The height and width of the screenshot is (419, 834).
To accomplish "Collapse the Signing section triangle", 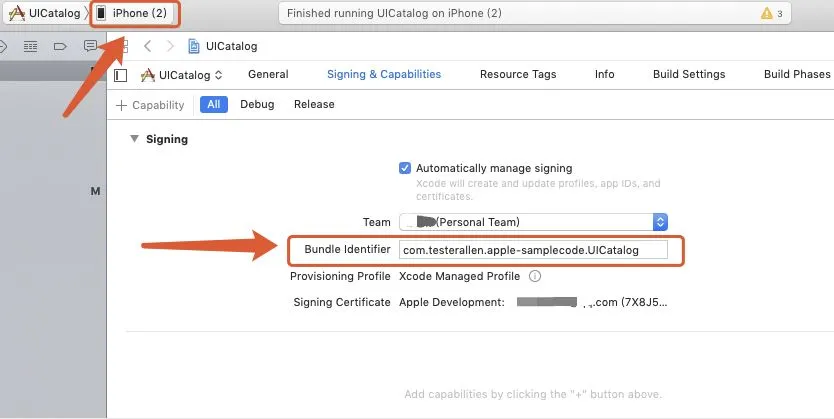I will [x=134, y=139].
